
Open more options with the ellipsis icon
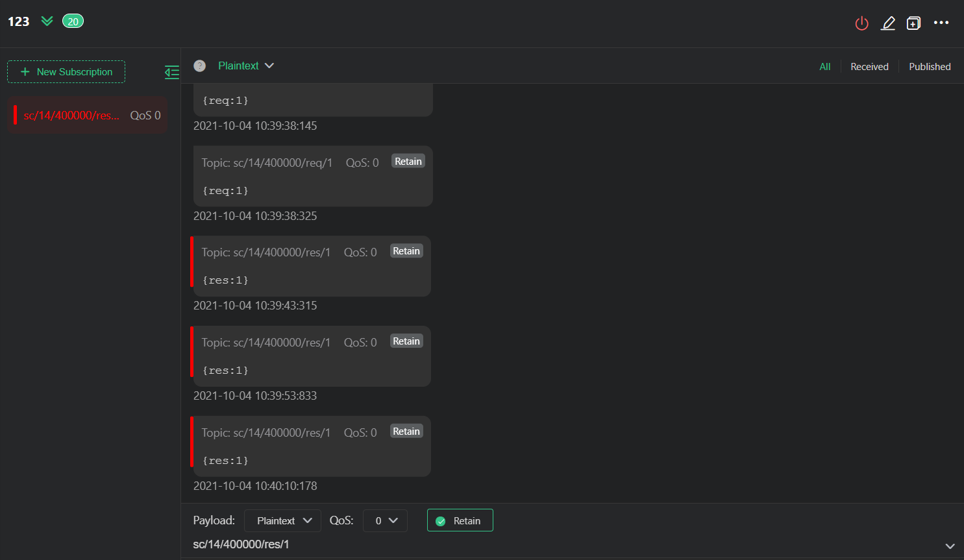click(x=941, y=23)
